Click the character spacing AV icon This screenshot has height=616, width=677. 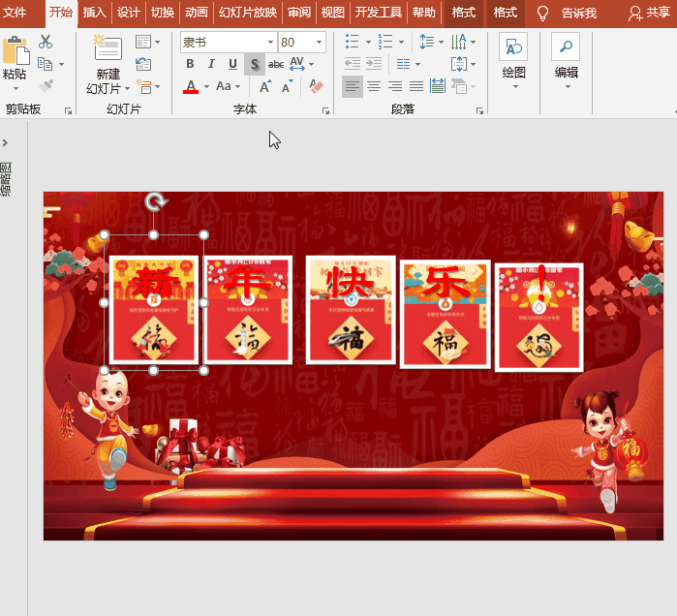click(x=297, y=64)
